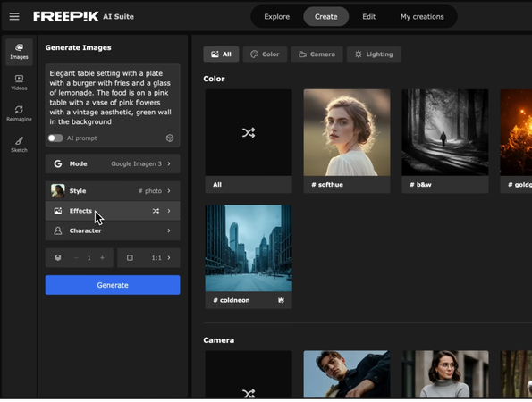Open the hamburger menu
The width and height of the screenshot is (532, 402).
click(x=14, y=16)
